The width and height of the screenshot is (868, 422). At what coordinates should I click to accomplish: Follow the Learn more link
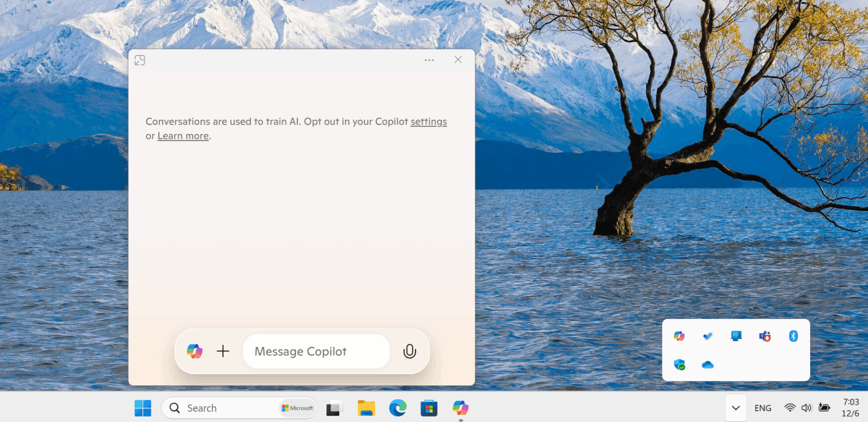(x=183, y=136)
